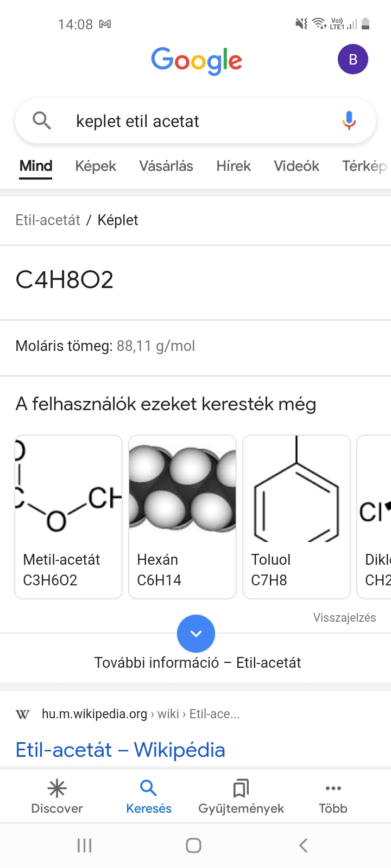Open Etil-acetát – Wikipédia result link

[121, 750]
